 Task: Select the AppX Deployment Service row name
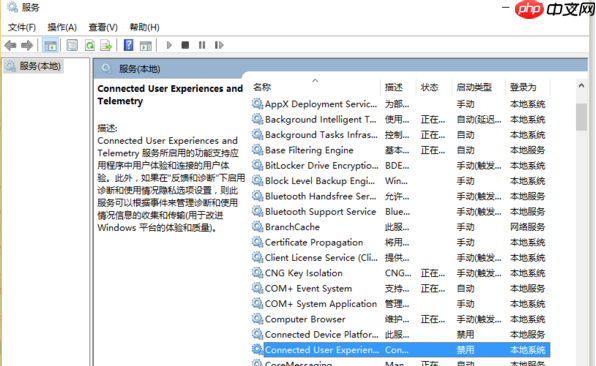point(321,104)
